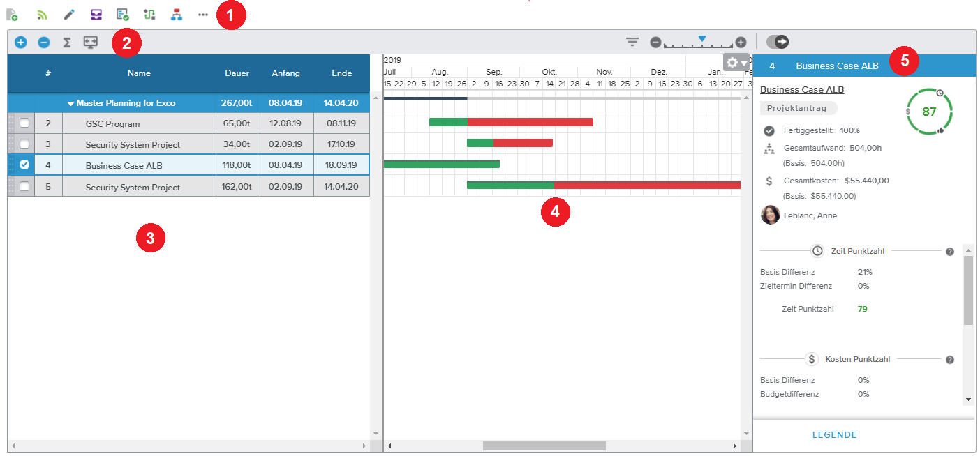Open the Gantt settings gear dropdown
Image resolution: width=980 pixels, height=456 pixels.
pyautogui.click(x=736, y=63)
